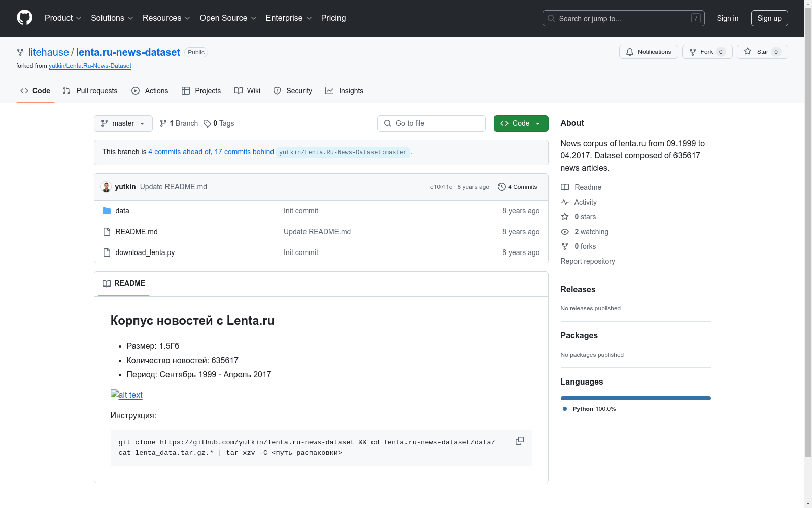Image resolution: width=812 pixels, height=508 pixels.
Task: Star this repository
Action: (762, 52)
